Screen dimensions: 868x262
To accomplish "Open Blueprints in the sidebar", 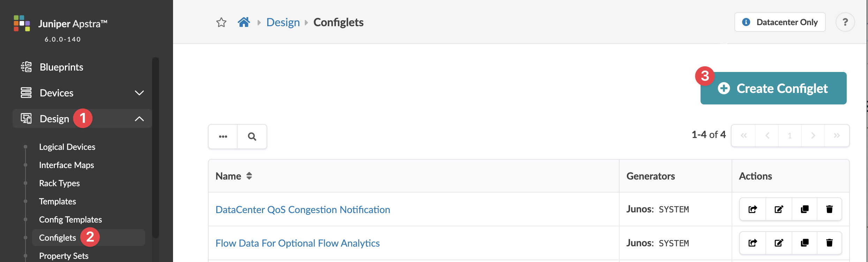I will [x=61, y=67].
